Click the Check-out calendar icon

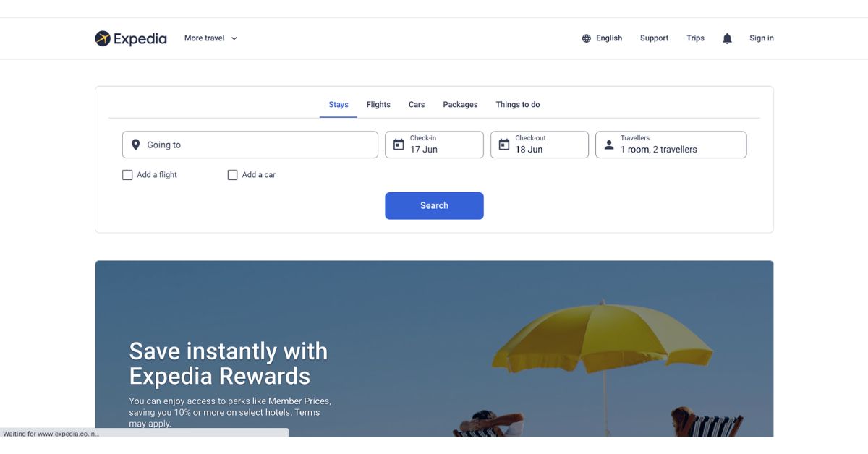tap(504, 145)
